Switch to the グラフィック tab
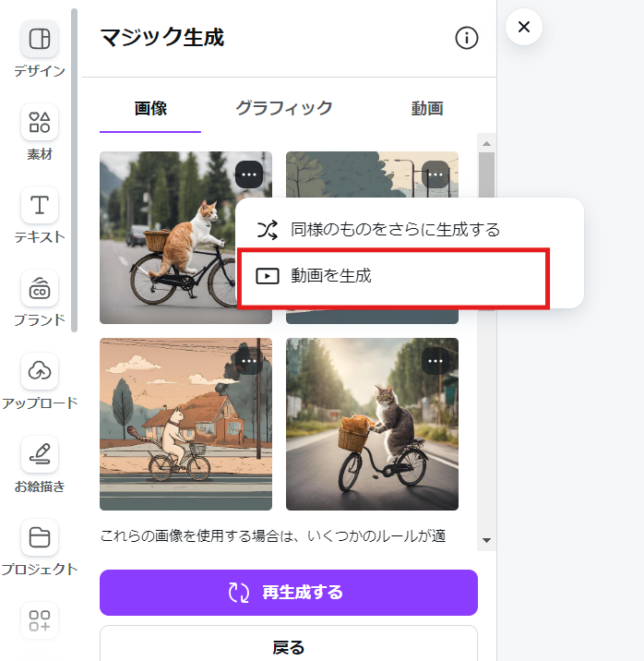The image size is (644, 661). [283, 109]
